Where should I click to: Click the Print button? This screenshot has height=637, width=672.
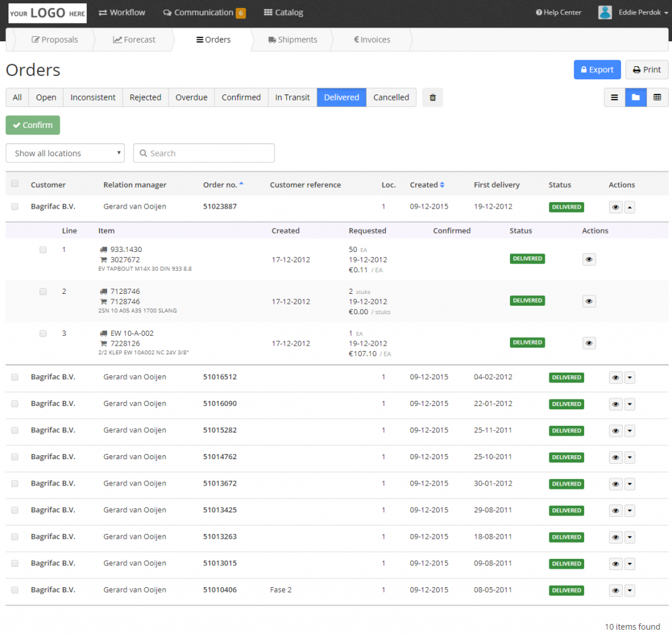click(x=646, y=70)
